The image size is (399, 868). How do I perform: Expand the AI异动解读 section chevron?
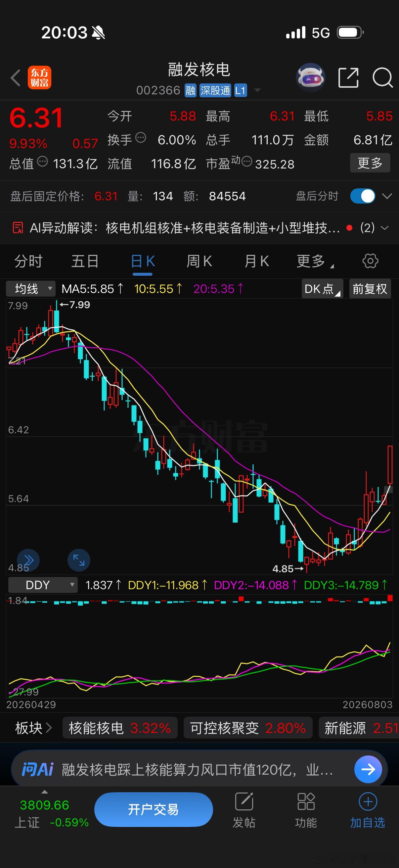(x=384, y=228)
